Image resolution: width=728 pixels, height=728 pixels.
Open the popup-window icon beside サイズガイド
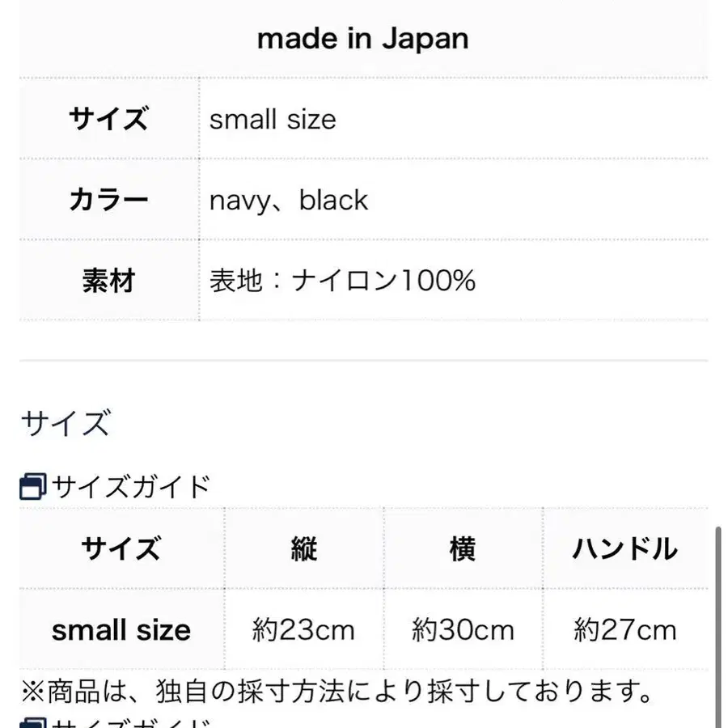32,487
